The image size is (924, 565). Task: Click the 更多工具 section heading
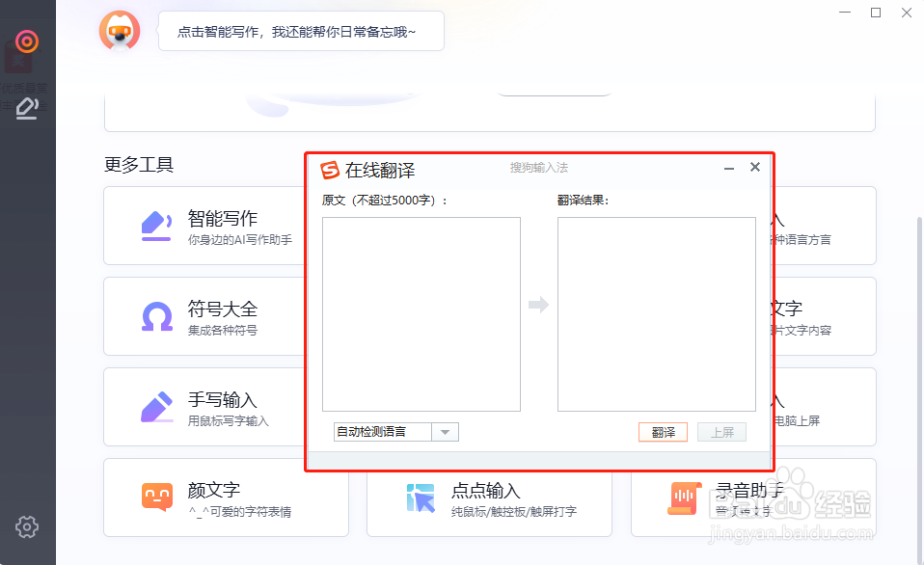(139, 164)
